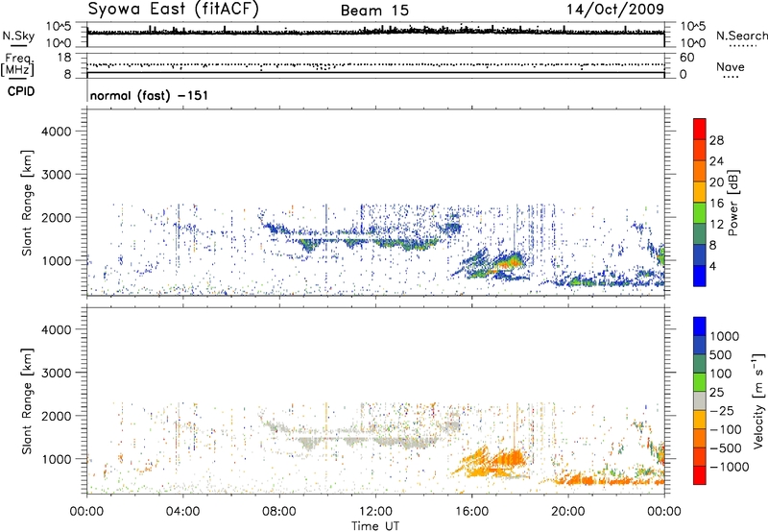768x532 pixels.
Task: Click 'Slant Range [km]' label of velocity panel
Action: tap(27, 401)
